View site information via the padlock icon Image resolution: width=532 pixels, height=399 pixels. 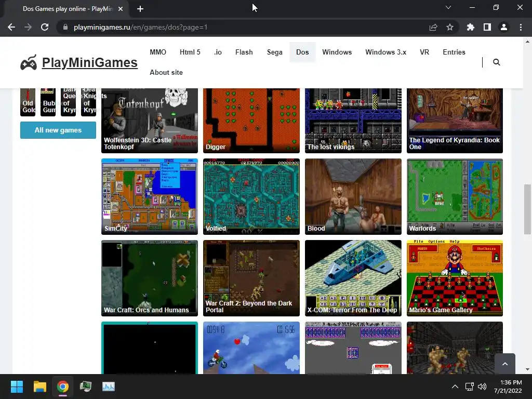[65, 27]
